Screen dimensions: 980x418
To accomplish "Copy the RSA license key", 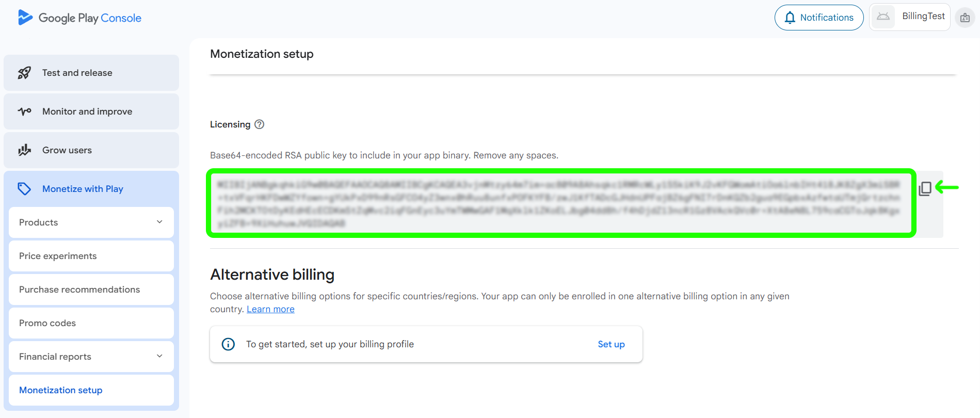I will [x=925, y=188].
